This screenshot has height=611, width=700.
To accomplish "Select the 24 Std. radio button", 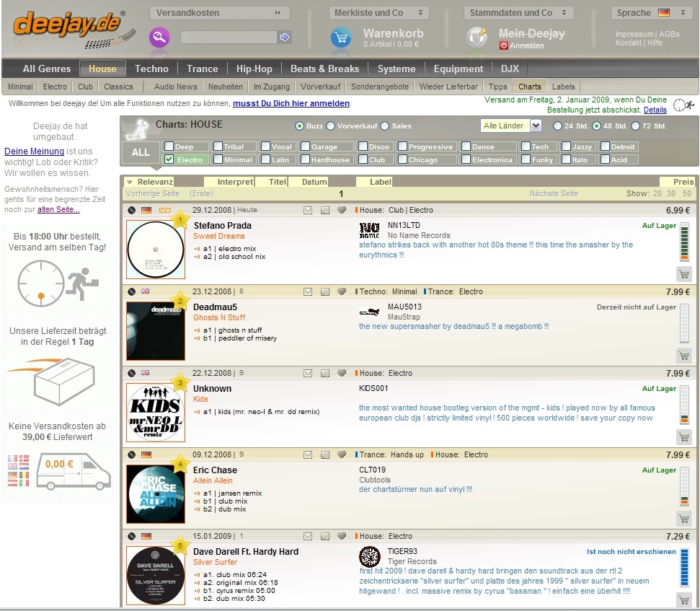I will click(x=557, y=126).
